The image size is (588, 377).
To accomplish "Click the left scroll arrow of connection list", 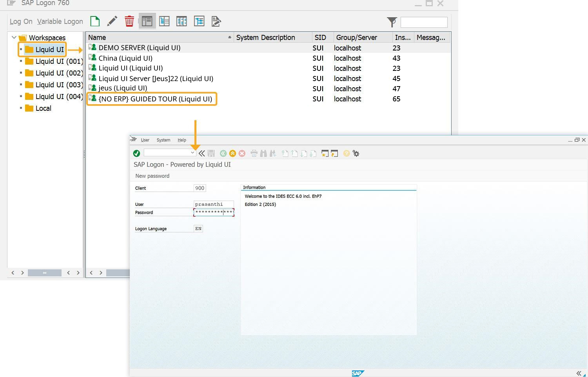I will [x=91, y=272].
